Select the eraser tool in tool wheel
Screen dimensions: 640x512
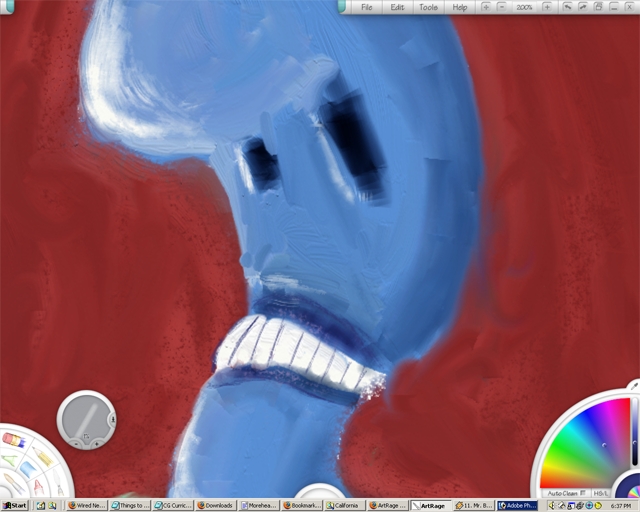[x=13, y=439]
